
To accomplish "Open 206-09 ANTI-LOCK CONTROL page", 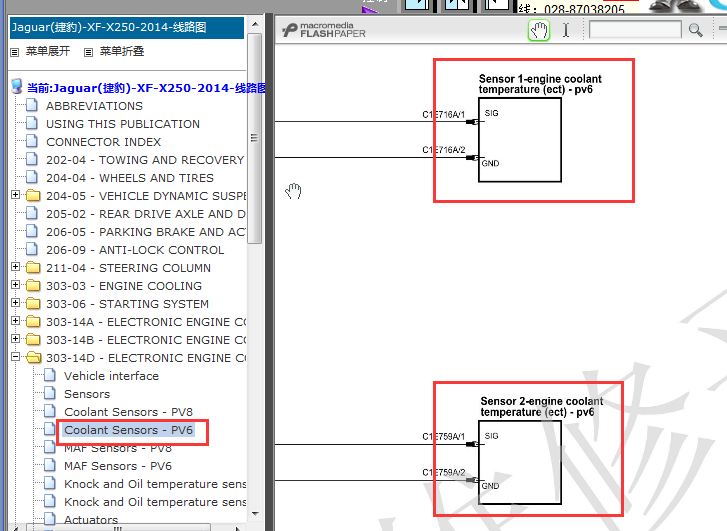I will pyautogui.click(x=135, y=250).
